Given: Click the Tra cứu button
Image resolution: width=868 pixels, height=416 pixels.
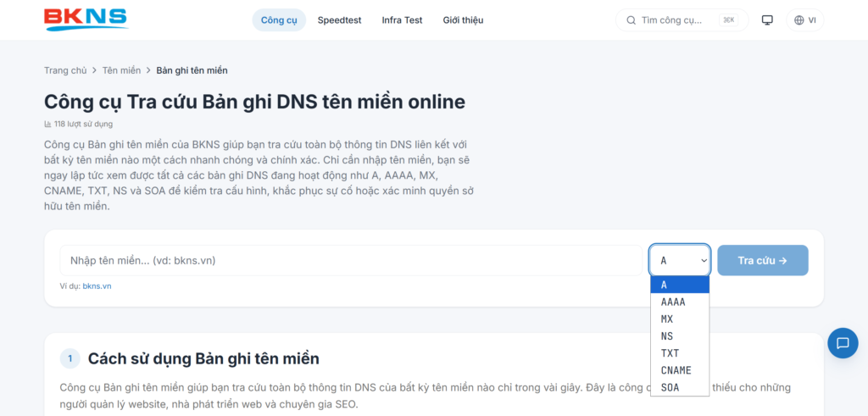Looking at the screenshot, I should click(763, 261).
